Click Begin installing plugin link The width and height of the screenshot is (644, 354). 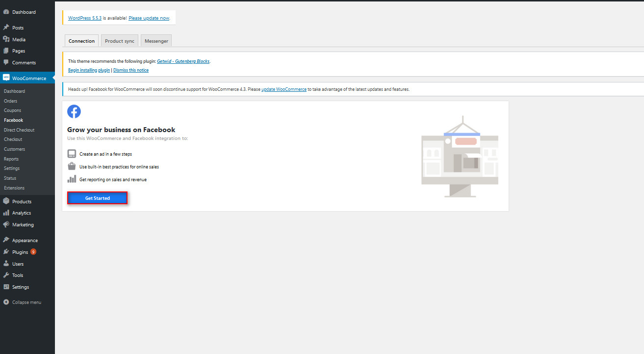coord(89,70)
